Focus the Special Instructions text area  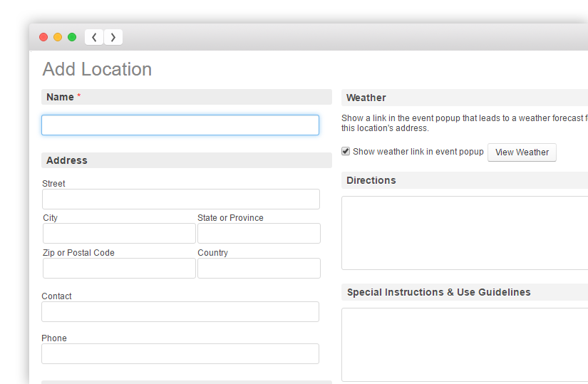point(465,345)
